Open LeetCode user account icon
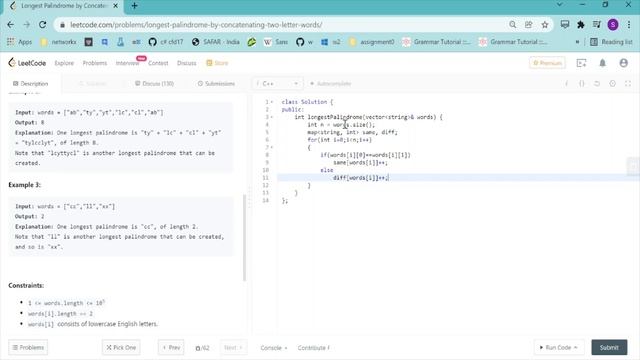This screenshot has width=640, height=360. (x=623, y=63)
